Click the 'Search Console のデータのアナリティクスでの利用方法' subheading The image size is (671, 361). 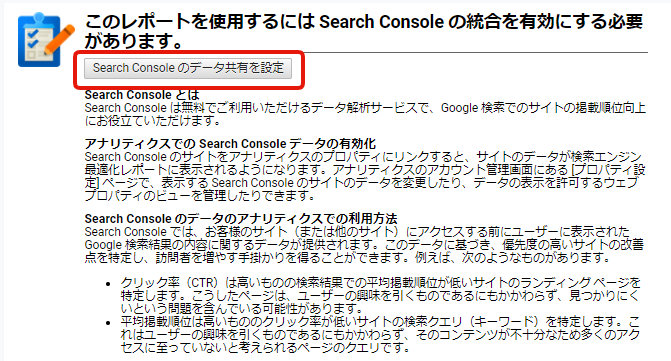tap(240, 219)
